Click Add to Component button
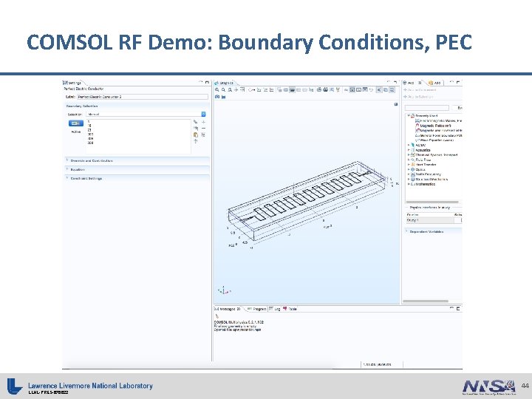 click(x=420, y=90)
